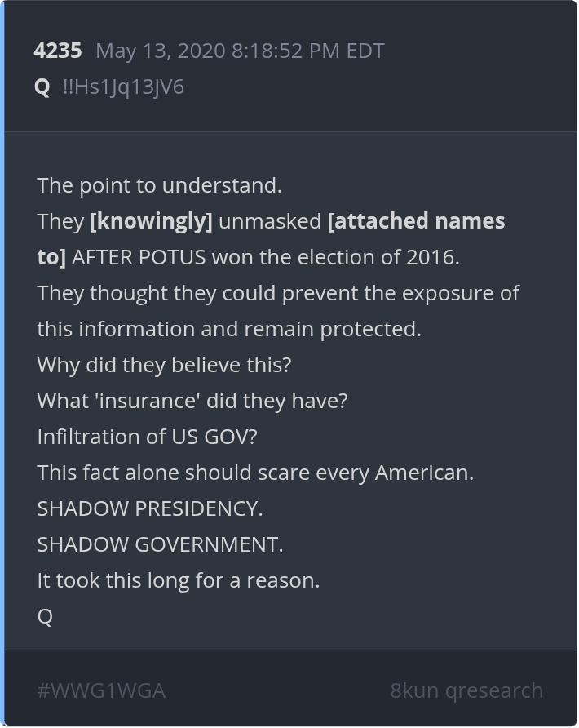The height and width of the screenshot is (728, 579).
Task: Click the line 'The point to understand.'
Action: click(x=159, y=185)
